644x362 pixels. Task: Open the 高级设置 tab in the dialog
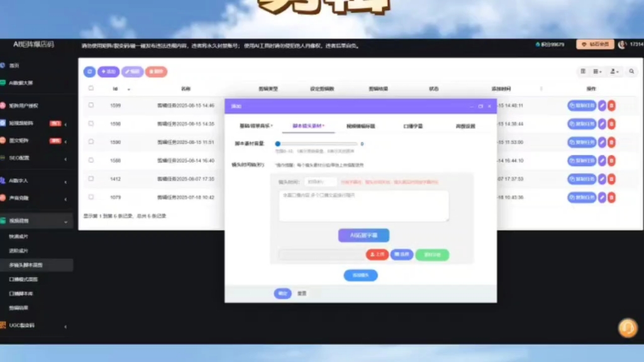[x=465, y=126]
